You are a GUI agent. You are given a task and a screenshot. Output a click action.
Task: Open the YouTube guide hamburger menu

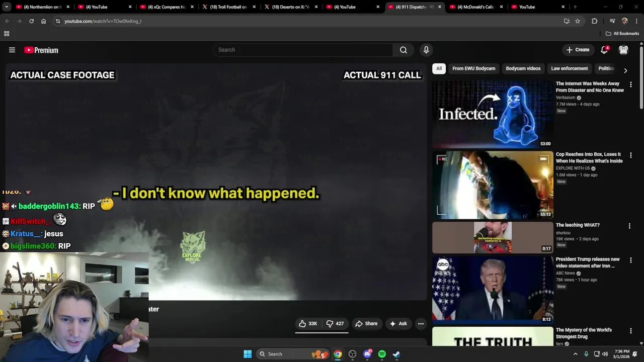tap(12, 50)
